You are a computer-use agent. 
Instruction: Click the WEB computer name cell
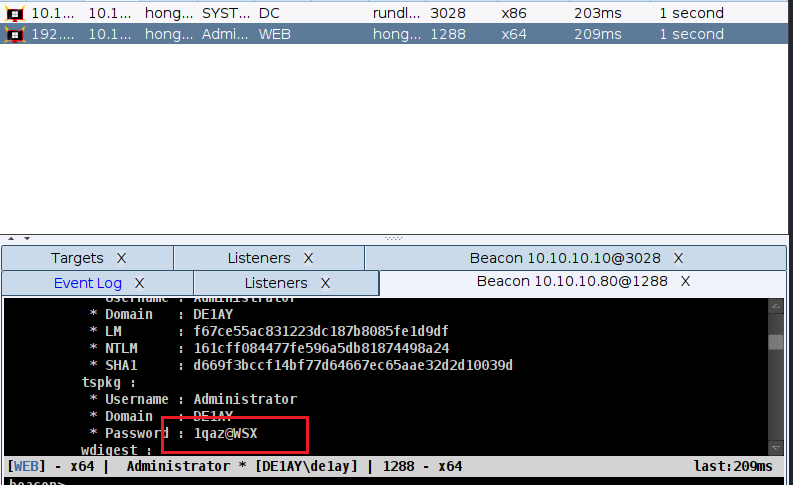click(275, 34)
